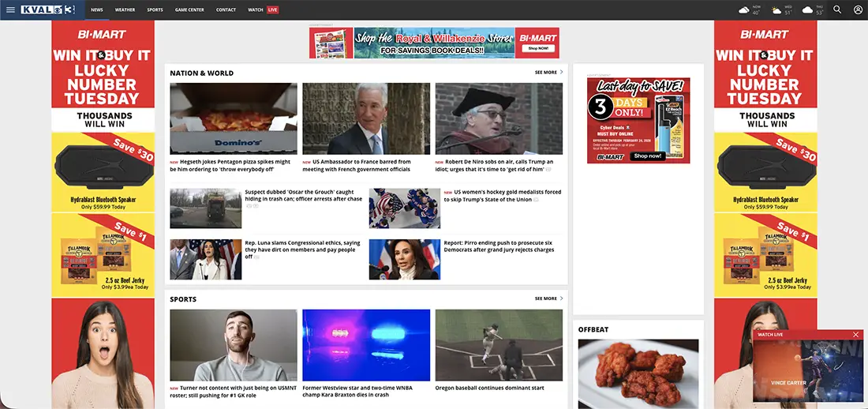The image size is (868, 409).
Task: Close the Watch Live mini player
Action: (856, 334)
